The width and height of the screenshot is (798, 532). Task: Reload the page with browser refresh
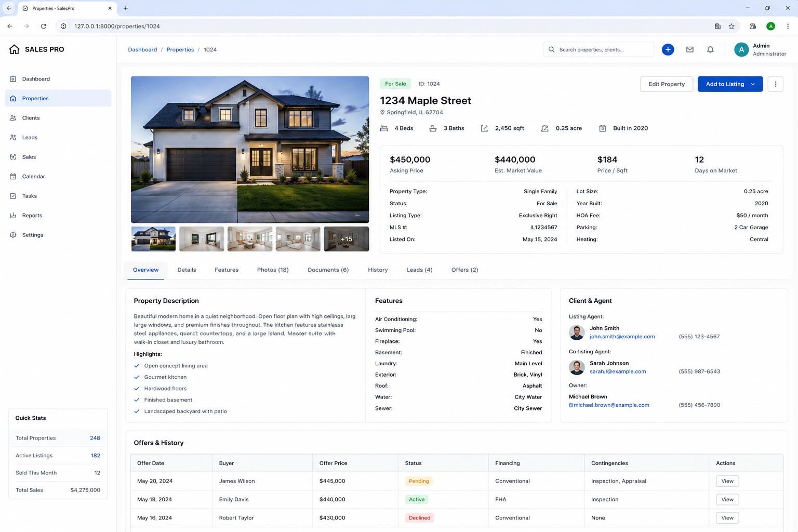click(44, 26)
